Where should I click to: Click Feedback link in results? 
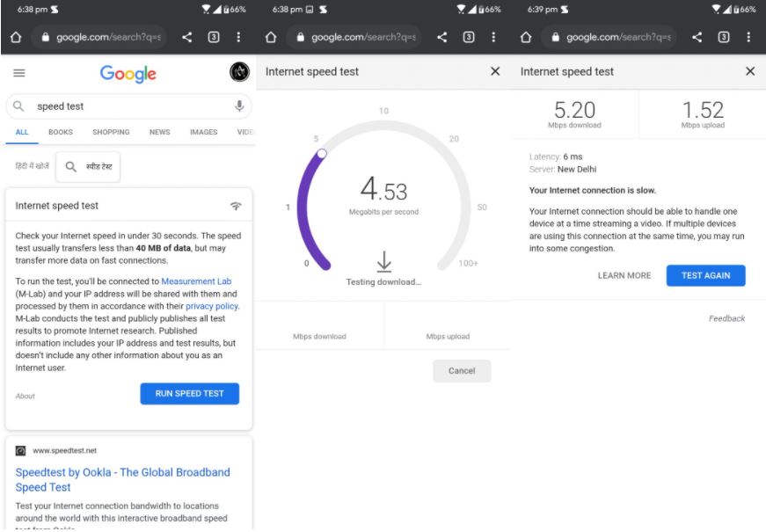(727, 318)
